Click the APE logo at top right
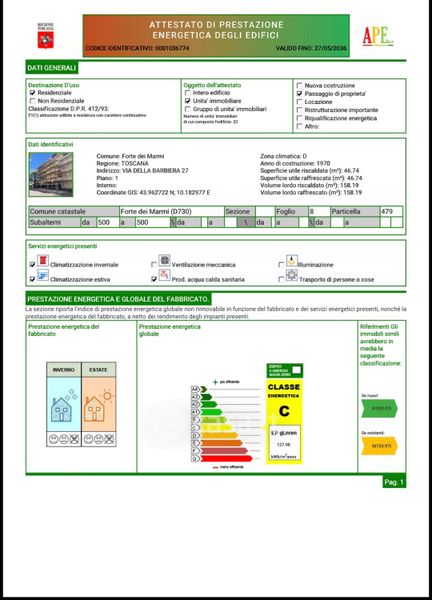The image size is (432, 600). point(378,36)
